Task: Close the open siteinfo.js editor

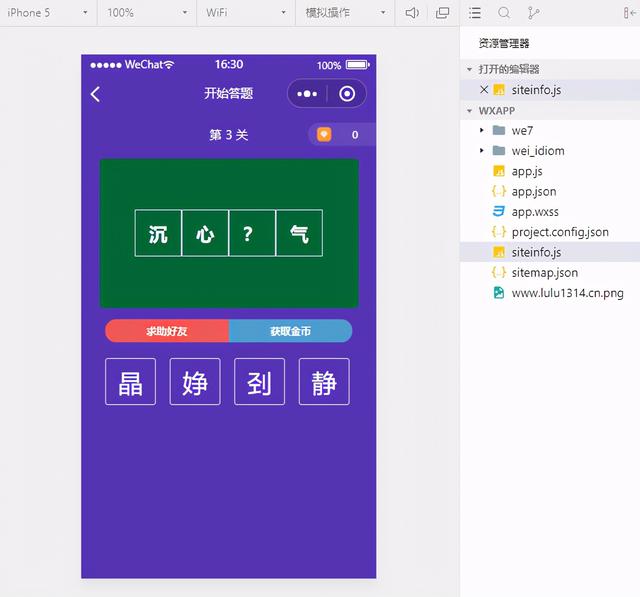Action: coord(484,89)
